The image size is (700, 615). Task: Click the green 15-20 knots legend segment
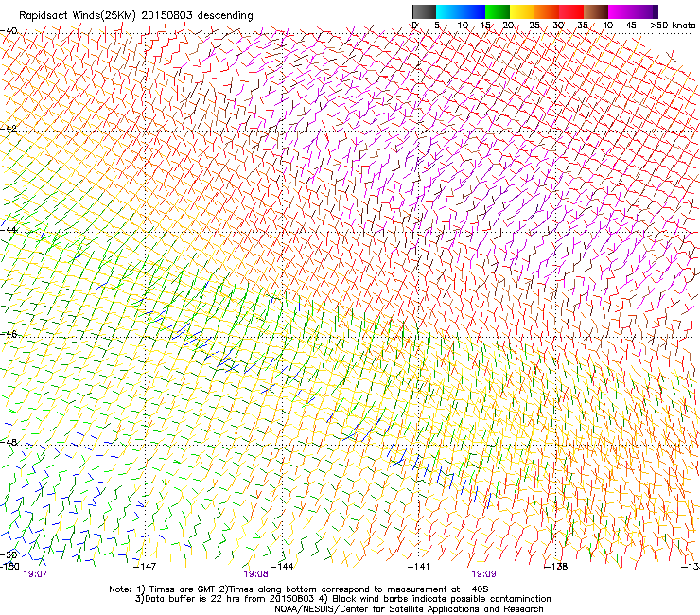click(498, 11)
